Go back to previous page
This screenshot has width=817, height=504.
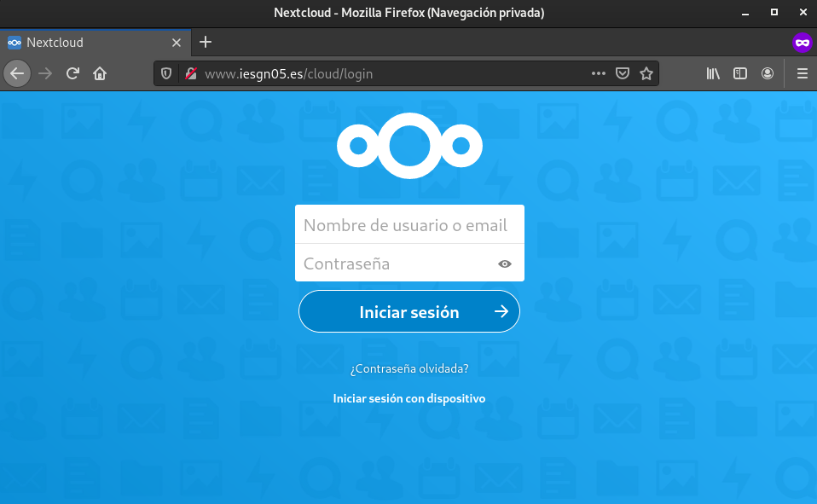(x=17, y=73)
